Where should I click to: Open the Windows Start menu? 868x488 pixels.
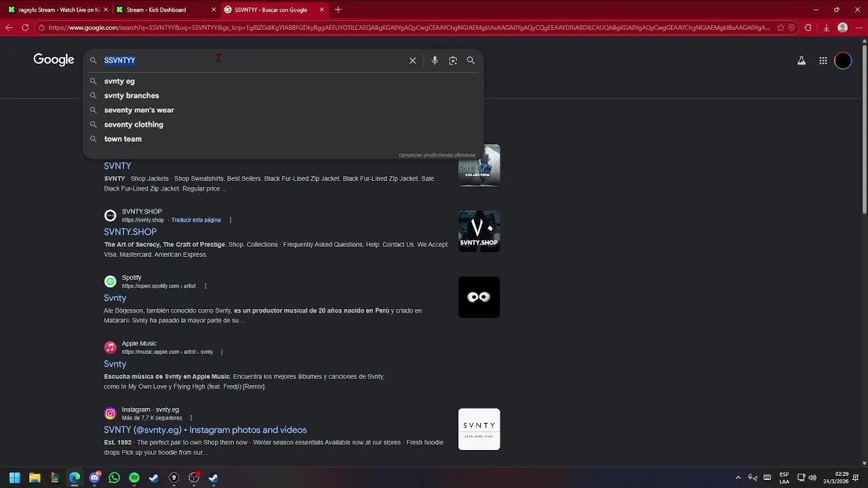coord(14,478)
